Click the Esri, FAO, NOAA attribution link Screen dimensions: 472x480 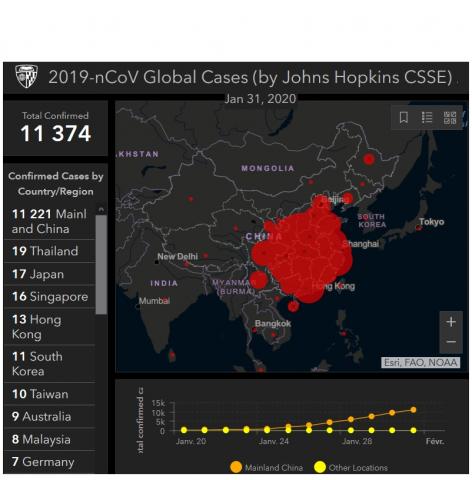coord(420,362)
